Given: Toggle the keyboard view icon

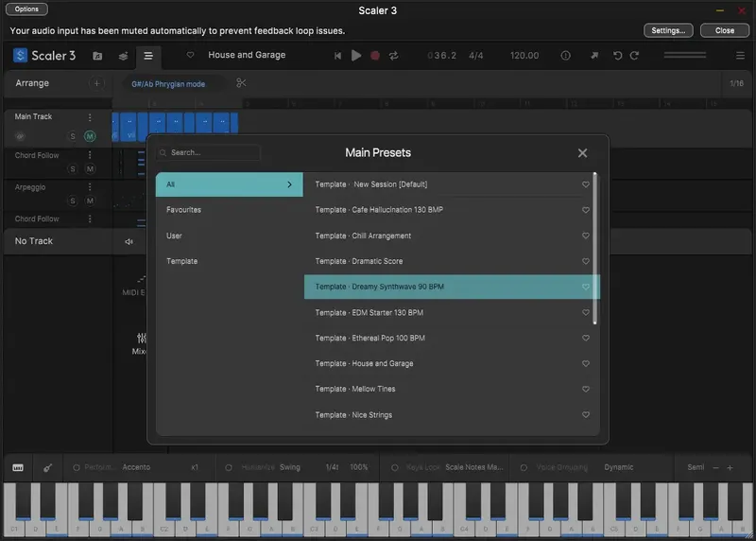Looking at the screenshot, I should [18, 467].
